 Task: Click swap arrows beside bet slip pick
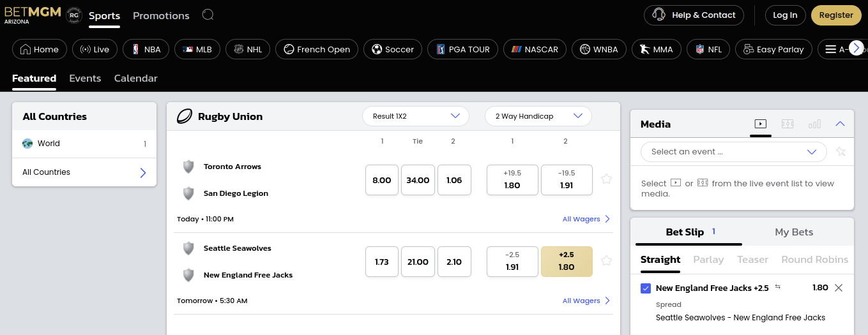click(x=778, y=287)
